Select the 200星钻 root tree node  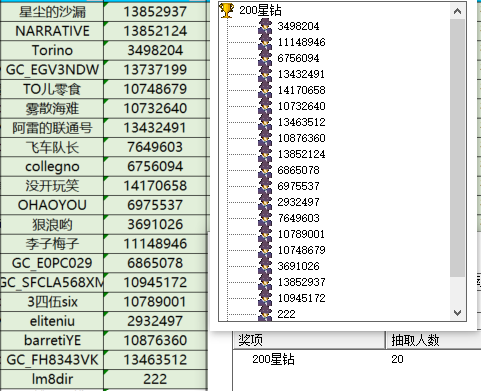coord(260,10)
